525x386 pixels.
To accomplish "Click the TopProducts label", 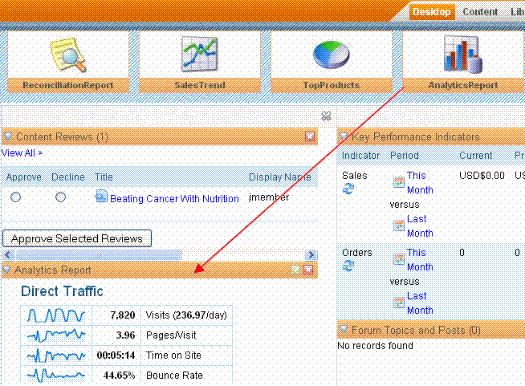I will point(331,85).
